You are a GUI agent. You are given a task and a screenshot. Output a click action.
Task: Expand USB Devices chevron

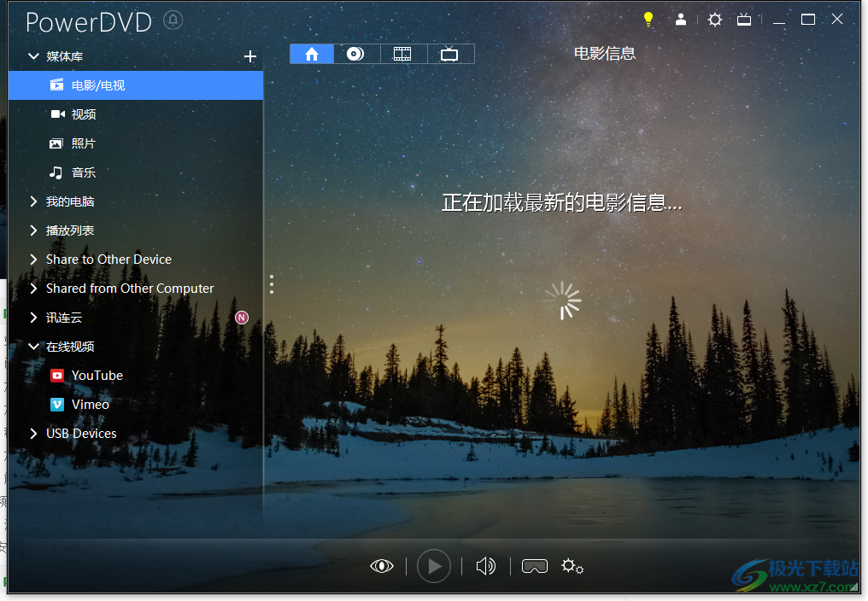tap(34, 434)
